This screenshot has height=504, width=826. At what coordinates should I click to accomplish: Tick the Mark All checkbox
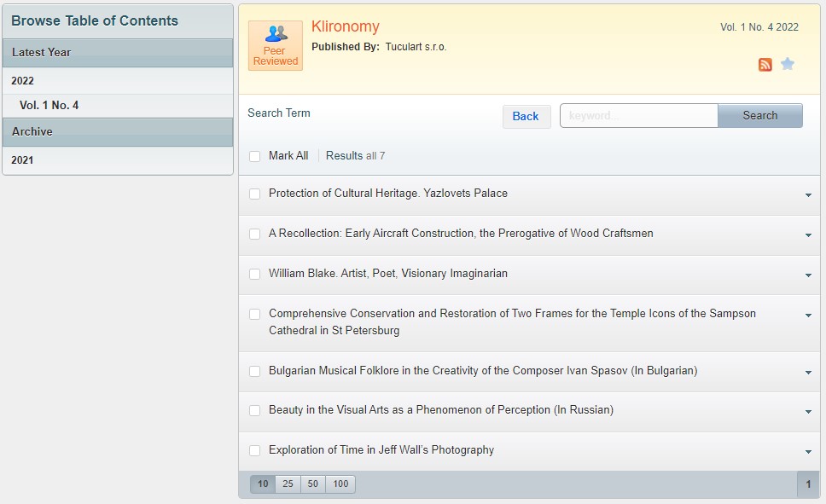click(254, 156)
